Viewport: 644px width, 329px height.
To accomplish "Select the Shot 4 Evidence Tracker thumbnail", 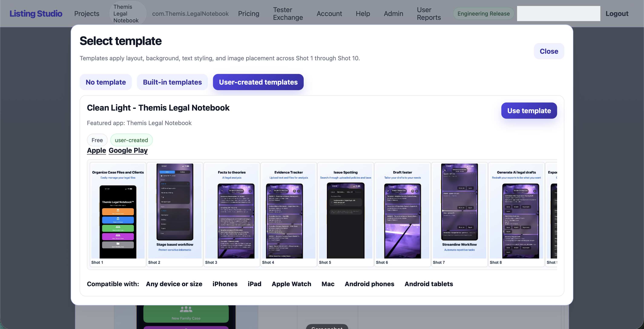I will [289, 214].
